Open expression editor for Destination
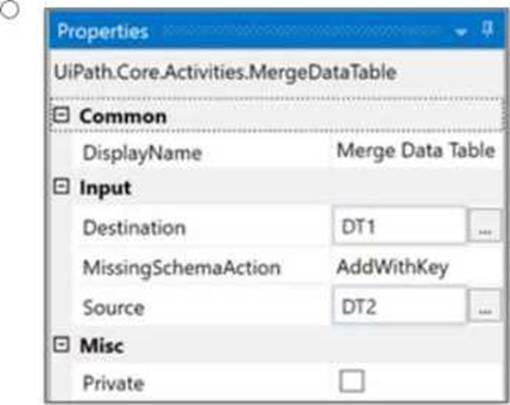The image size is (510, 405). [x=484, y=225]
